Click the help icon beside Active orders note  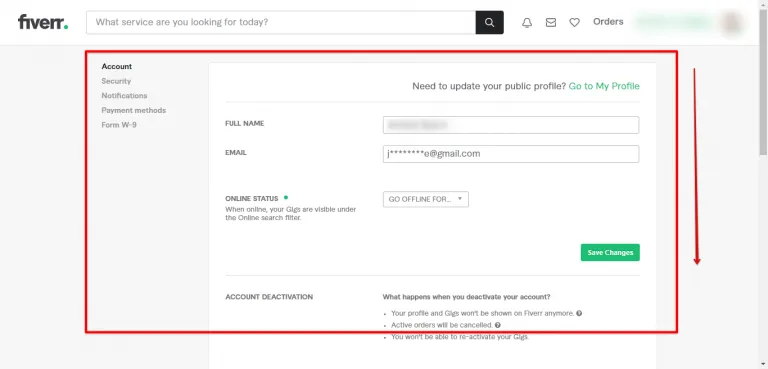[x=498, y=325]
